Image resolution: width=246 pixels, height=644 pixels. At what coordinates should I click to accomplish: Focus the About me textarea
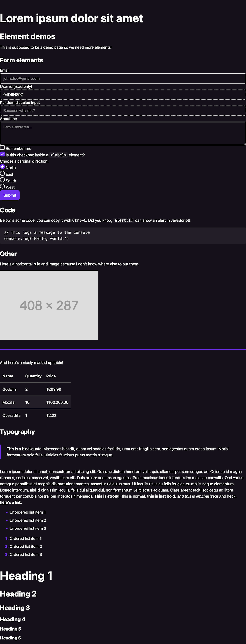(123, 133)
